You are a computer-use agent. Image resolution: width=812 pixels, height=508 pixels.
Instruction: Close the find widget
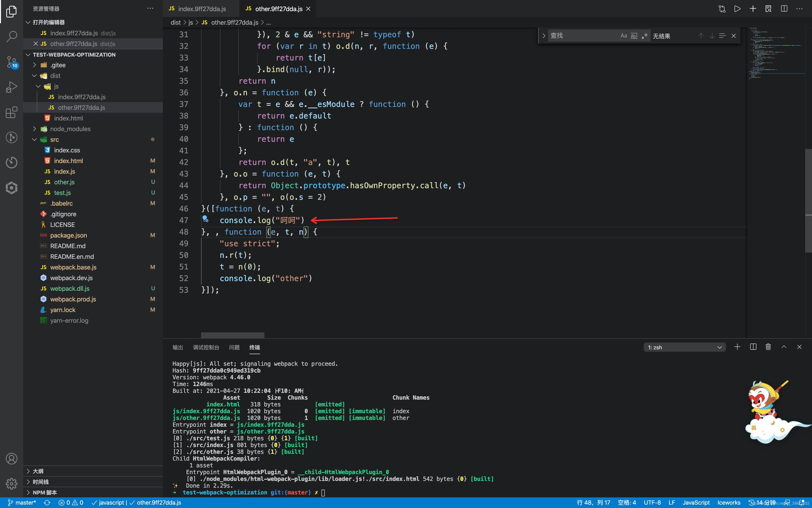(734, 36)
